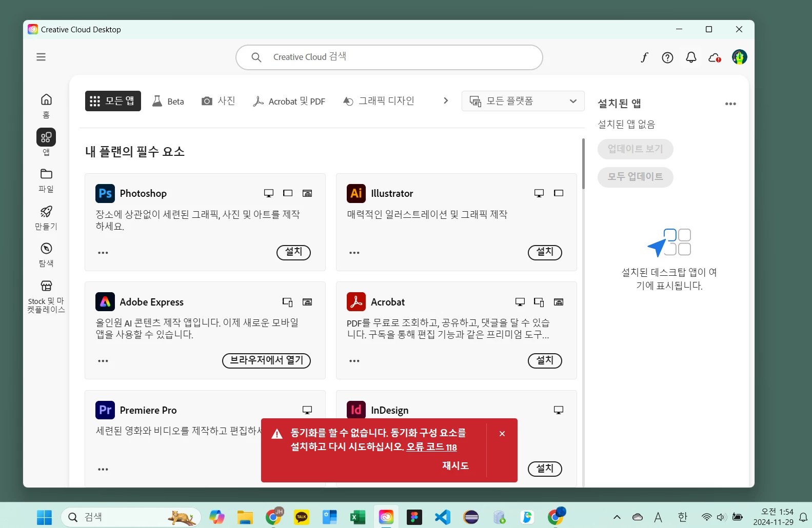Expand the 모든 플랫폼 dropdown
The width and height of the screenshot is (812, 528).
(x=523, y=101)
